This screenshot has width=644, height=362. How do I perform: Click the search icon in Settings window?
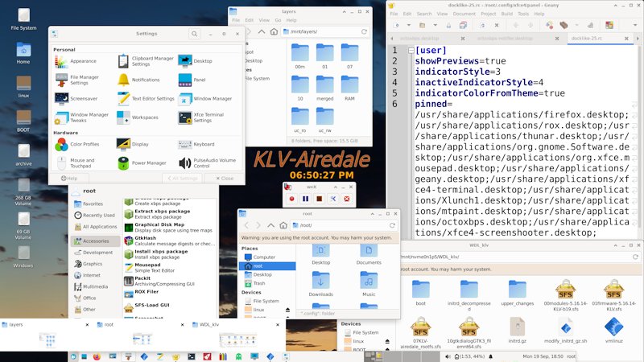tap(194, 34)
